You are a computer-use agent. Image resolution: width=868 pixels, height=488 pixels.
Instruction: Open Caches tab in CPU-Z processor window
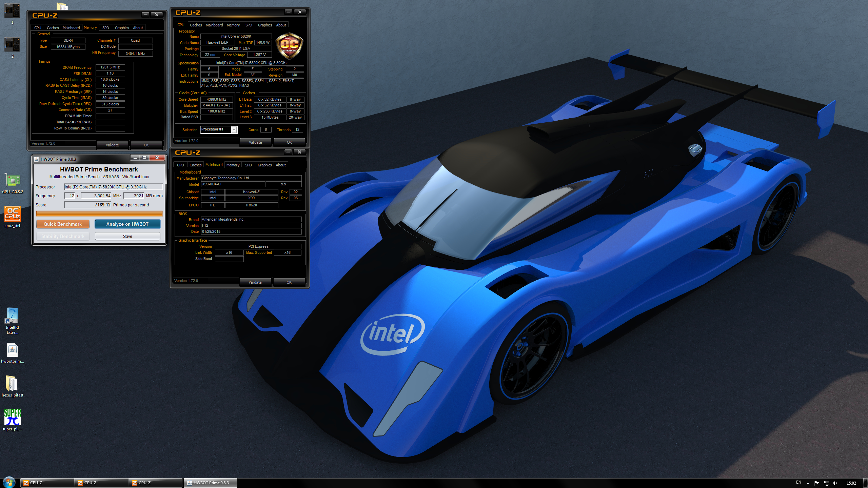pos(196,25)
